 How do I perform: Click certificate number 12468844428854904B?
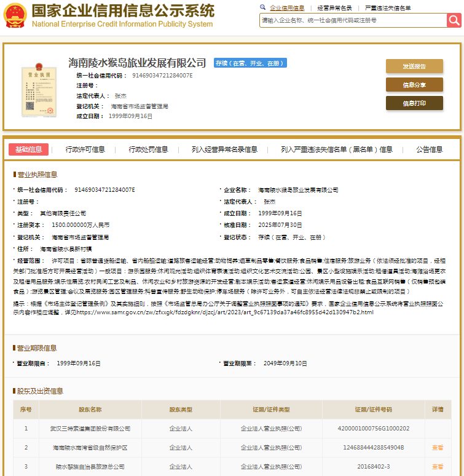[373, 448]
